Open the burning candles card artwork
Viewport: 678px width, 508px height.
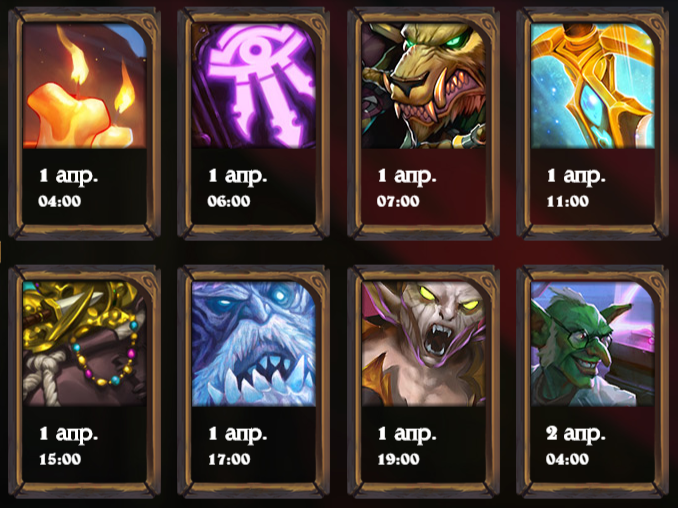[x=85, y=86]
